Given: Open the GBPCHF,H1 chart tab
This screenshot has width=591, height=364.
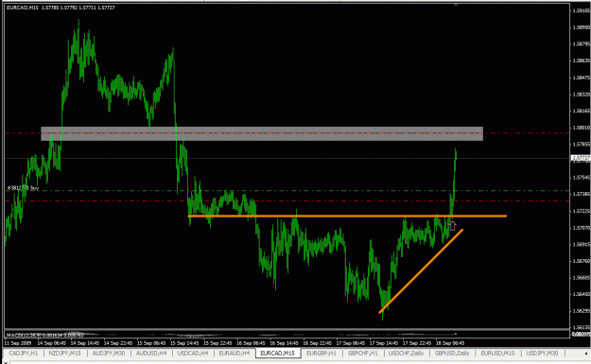Looking at the screenshot, I should click(x=363, y=353).
